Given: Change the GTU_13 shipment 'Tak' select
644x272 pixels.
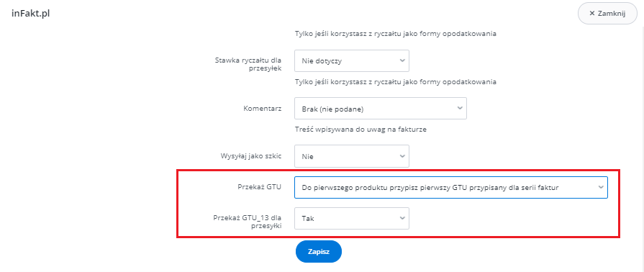Looking at the screenshot, I should (x=352, y=219).
